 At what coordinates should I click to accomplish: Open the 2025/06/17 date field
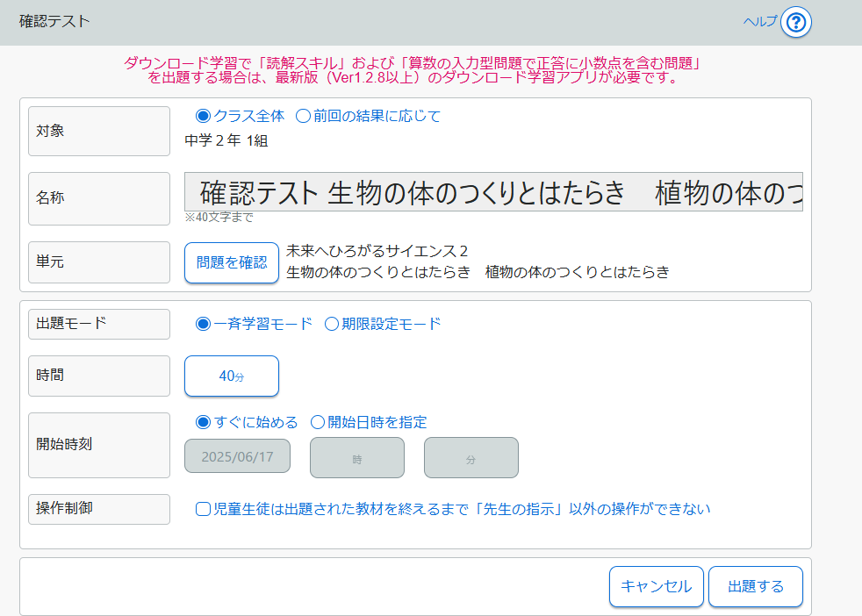[238, 457]
